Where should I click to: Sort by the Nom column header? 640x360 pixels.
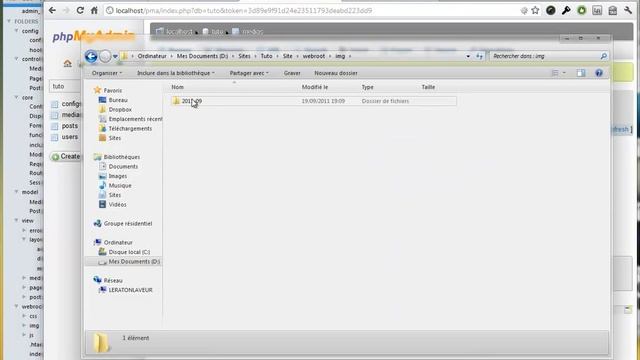[177, 87]
